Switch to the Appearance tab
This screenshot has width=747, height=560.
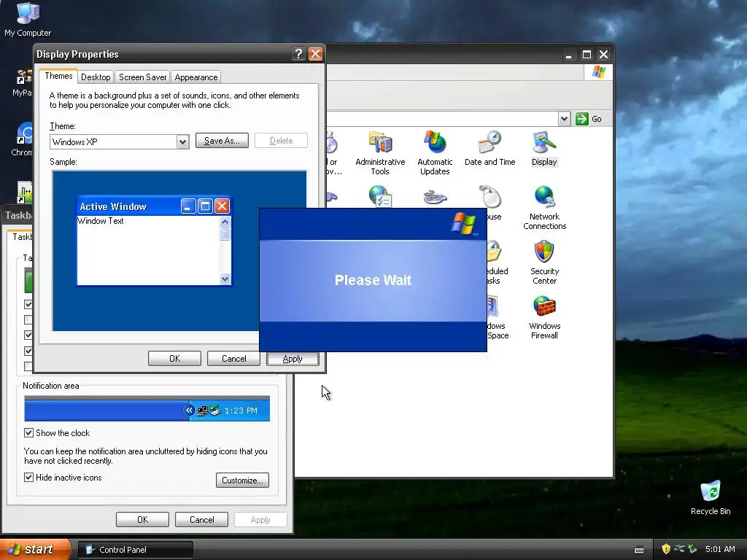click(x=196, y=77)
